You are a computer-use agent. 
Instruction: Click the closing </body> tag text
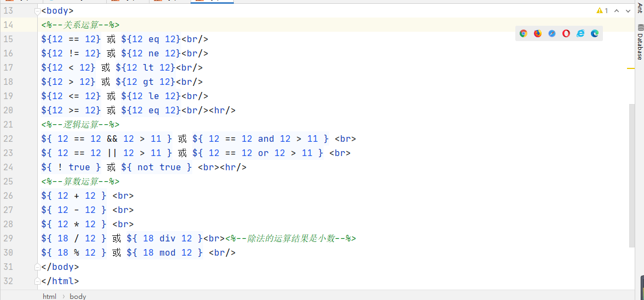tap(60, 267)
